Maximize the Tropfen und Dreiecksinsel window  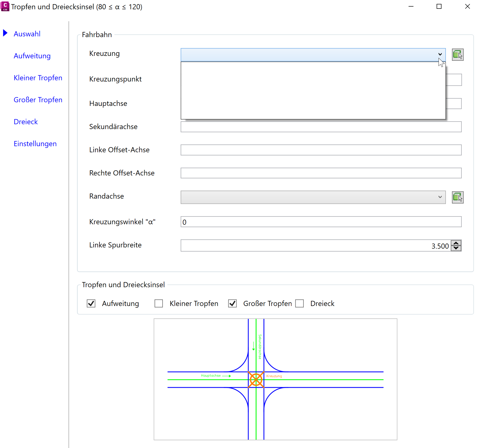pos(439,7)
